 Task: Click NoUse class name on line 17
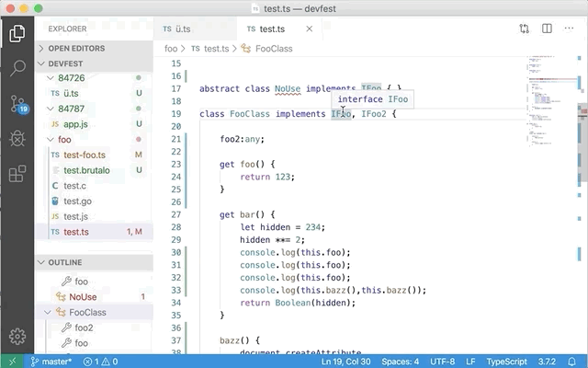tap(288, 88)
